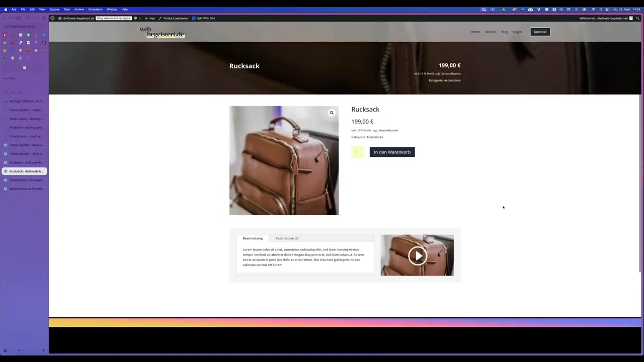
Task: Open Edit With Divi in admin bar
Action: pos(203,18)
